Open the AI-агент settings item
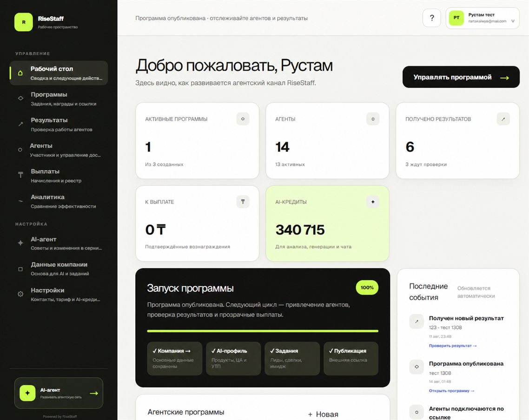This screenshot has height=420, width=529. pyautogui.click(x=59, y=243)
